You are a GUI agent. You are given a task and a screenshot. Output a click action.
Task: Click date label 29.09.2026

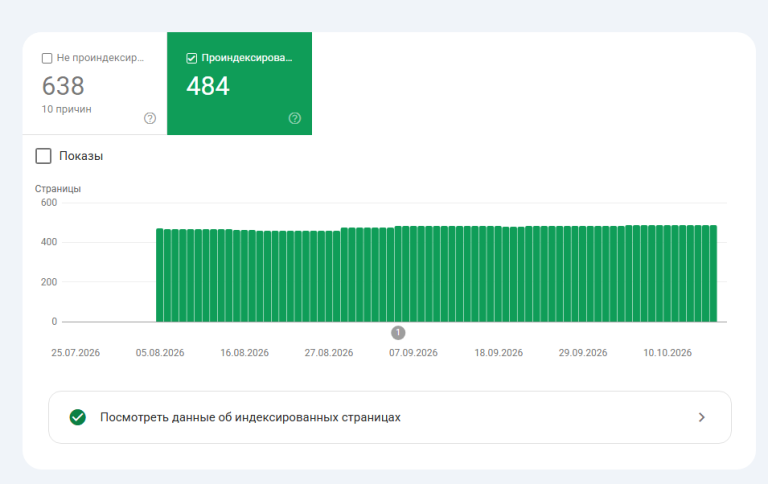point(583,353)
